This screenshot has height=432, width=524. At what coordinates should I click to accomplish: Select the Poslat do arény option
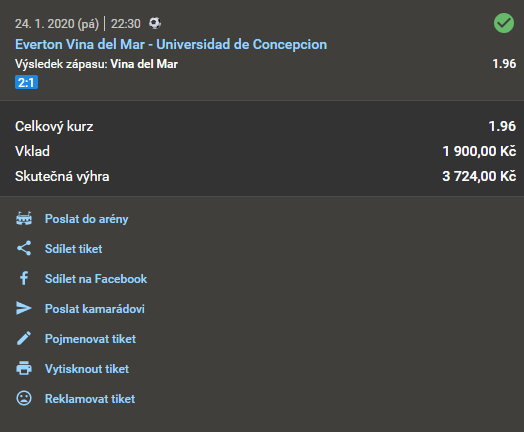[87, 219]
